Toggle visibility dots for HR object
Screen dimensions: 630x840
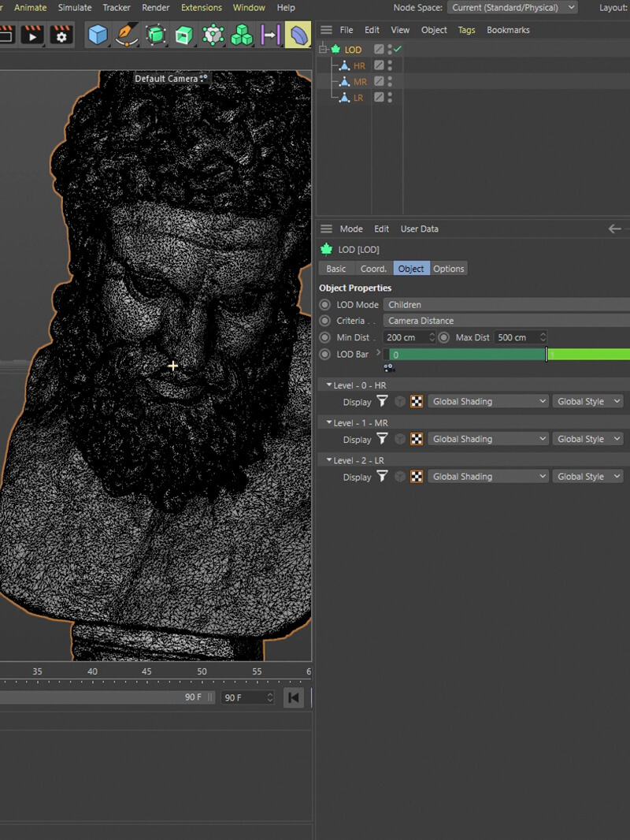click(390, 65)
